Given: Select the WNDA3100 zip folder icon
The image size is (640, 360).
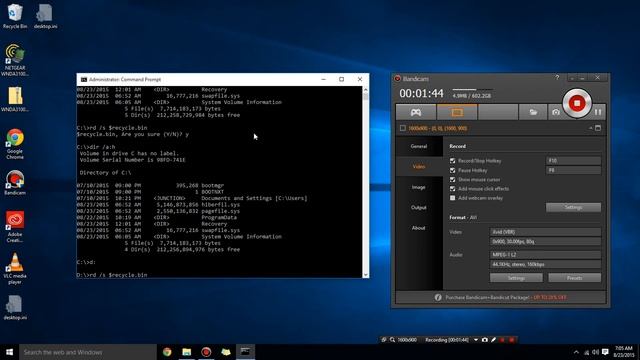Looking at the screenshot, I should pyautogui.click(x=15, y=99).
